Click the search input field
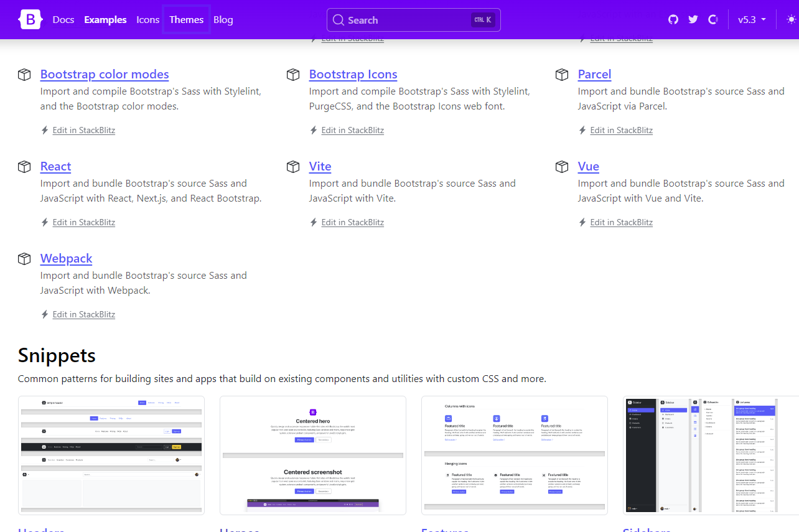 pos(414,20)
